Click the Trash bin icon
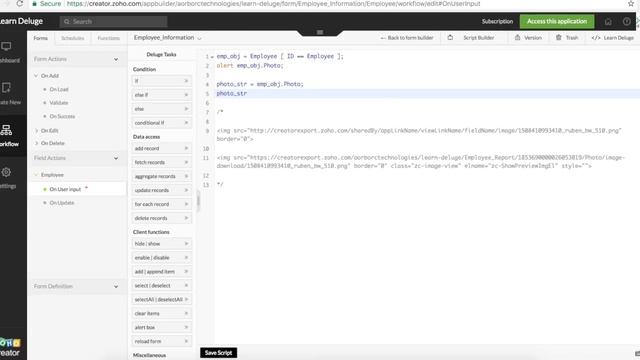 point(559,38)
